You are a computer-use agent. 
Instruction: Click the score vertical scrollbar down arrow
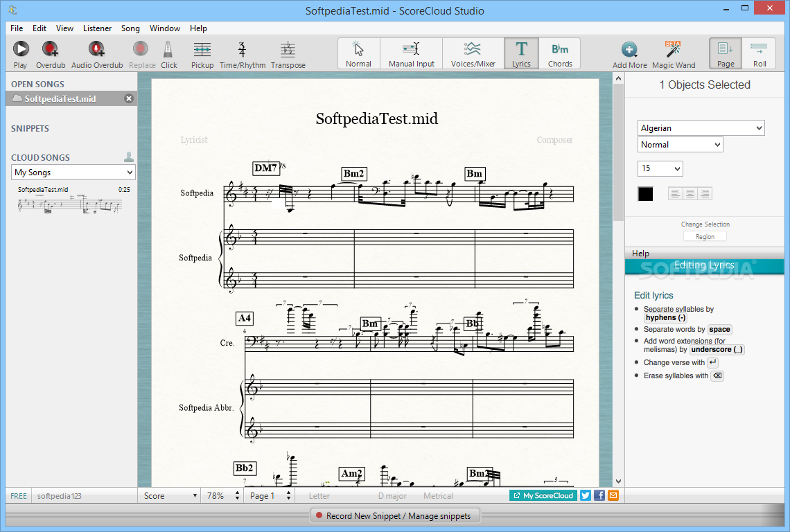(x=618, y=481)
